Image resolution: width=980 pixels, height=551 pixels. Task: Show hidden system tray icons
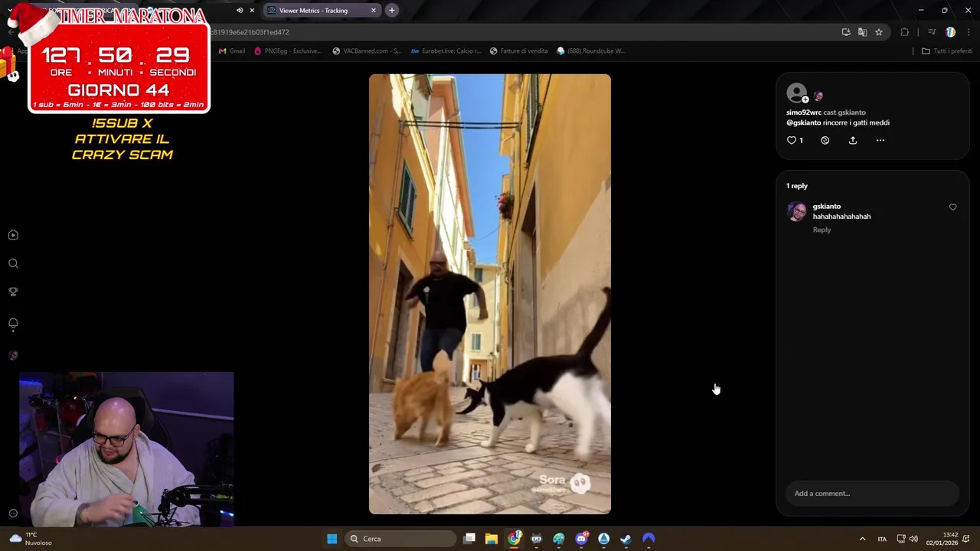point(862,539)
